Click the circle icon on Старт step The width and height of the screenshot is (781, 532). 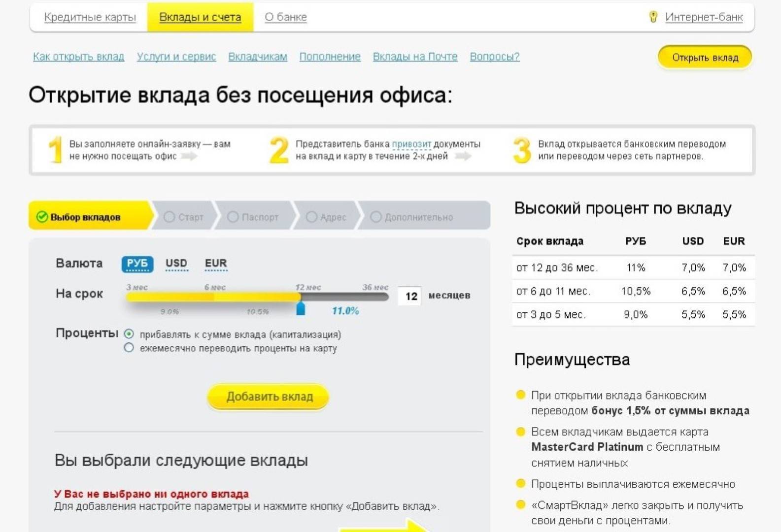[x=169, y=217]
